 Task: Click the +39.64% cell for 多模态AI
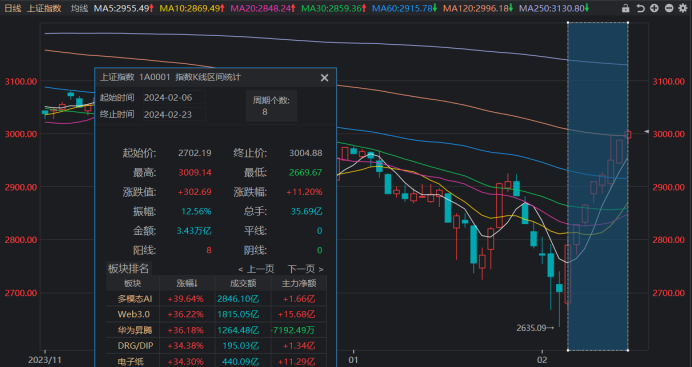(x=185, y=299)
